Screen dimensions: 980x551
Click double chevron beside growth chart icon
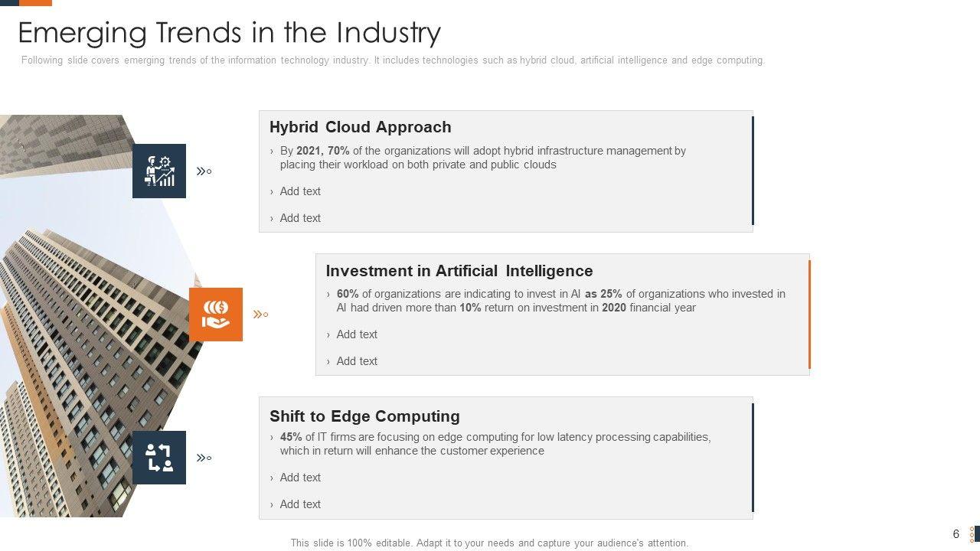[x=204, y=171]
